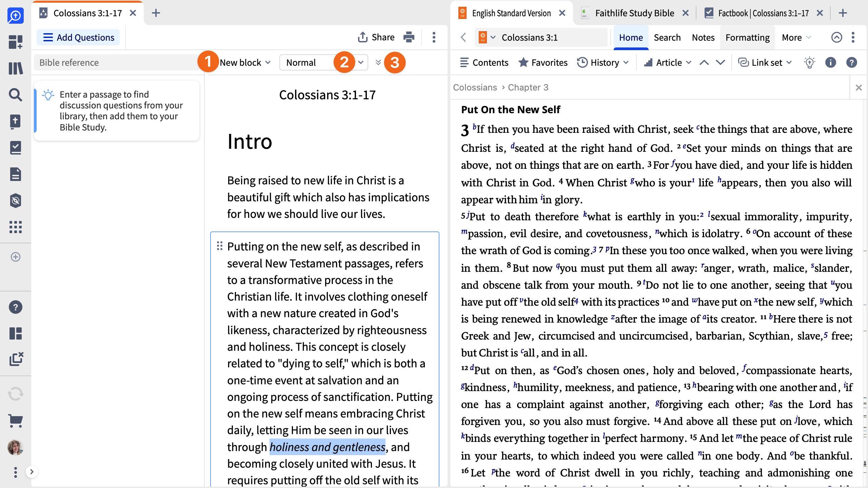The width and height of the screenshot is (868, 488).
Task: Open the History dropdown
Action: coord(603,63)
